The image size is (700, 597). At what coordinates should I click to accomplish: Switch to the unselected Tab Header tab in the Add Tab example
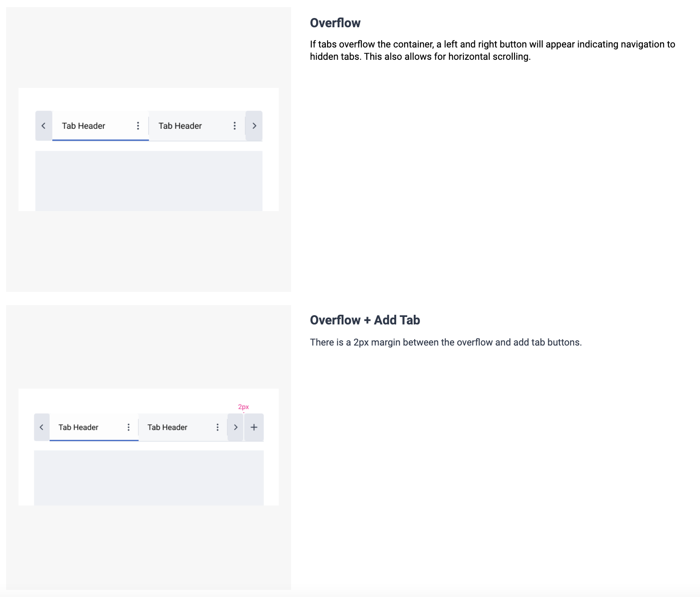click(x=183, y=427)
